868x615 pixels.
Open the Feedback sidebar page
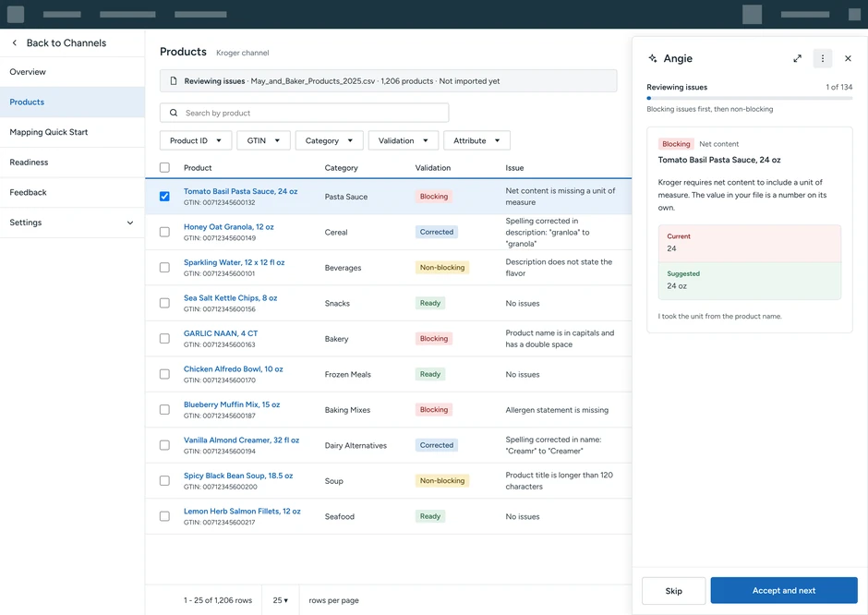click(72, 193)
